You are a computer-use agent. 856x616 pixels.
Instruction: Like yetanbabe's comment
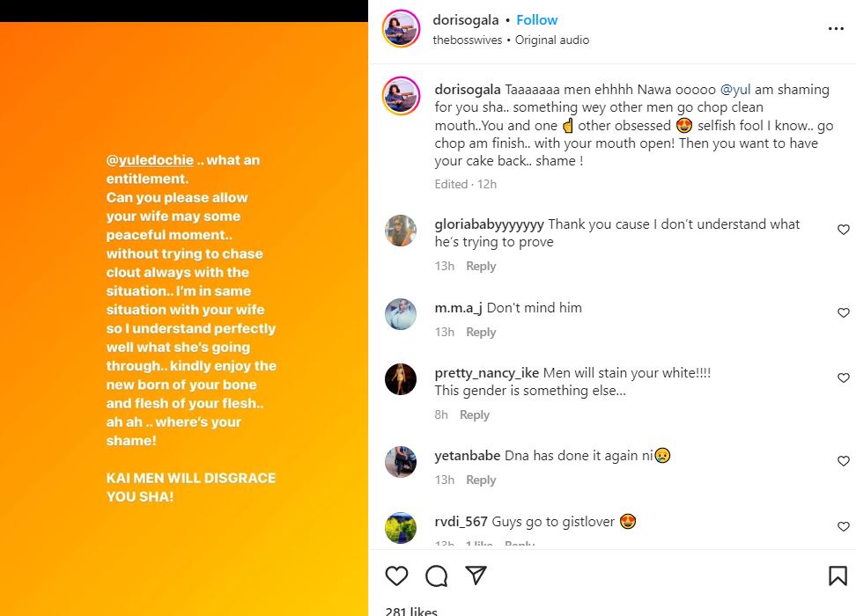(x=843, y=461)
